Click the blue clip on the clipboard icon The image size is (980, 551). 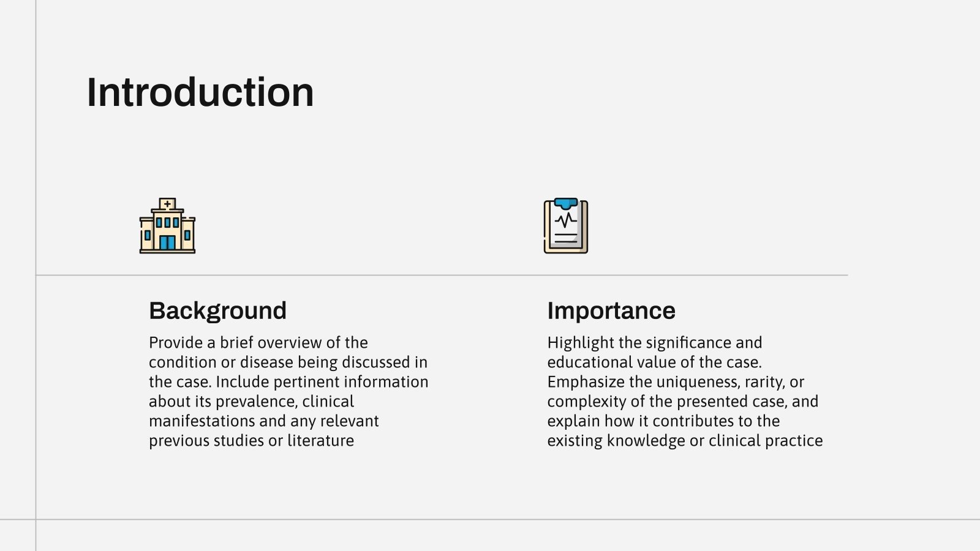(x=565, y=203)
